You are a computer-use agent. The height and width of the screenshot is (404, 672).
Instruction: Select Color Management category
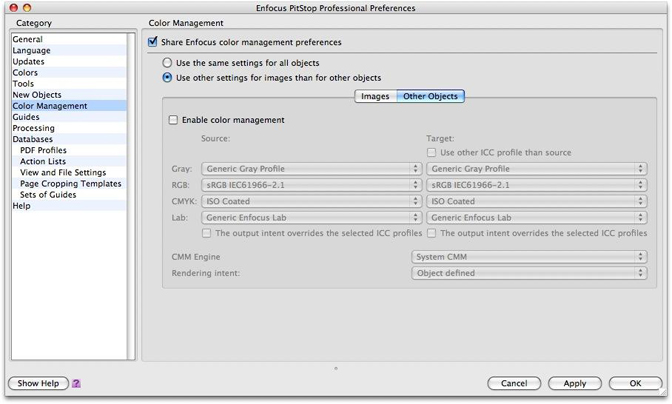(x=69, y=106)
